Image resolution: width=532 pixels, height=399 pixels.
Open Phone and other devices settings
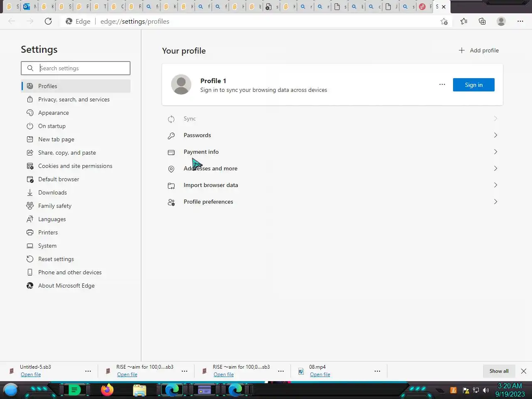(76, 272)
